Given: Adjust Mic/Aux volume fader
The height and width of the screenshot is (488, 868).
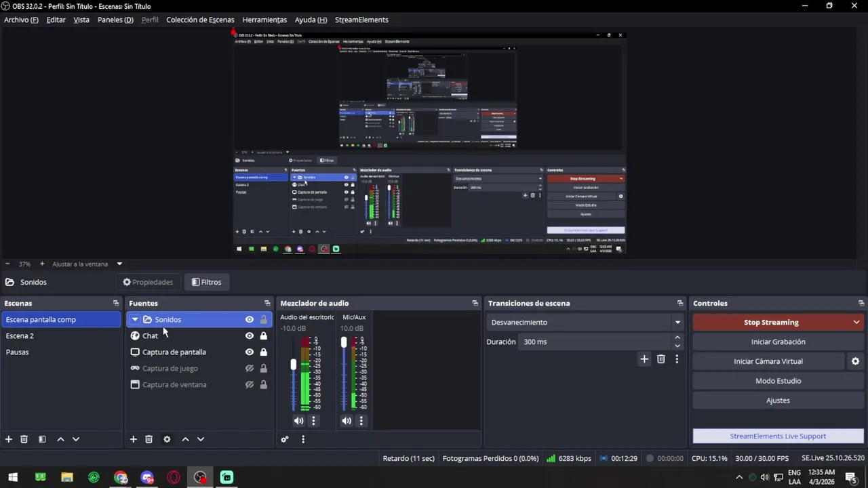Looking at the screenshot, I should [x=344, y=343].
